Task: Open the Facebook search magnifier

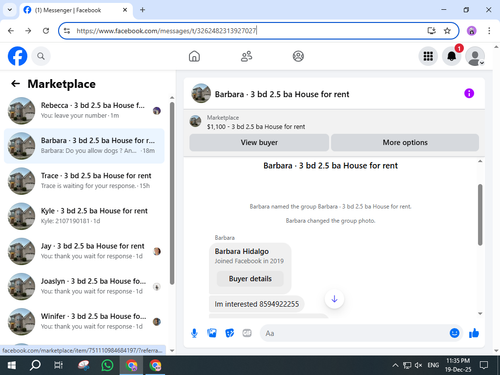Action: 41,56
